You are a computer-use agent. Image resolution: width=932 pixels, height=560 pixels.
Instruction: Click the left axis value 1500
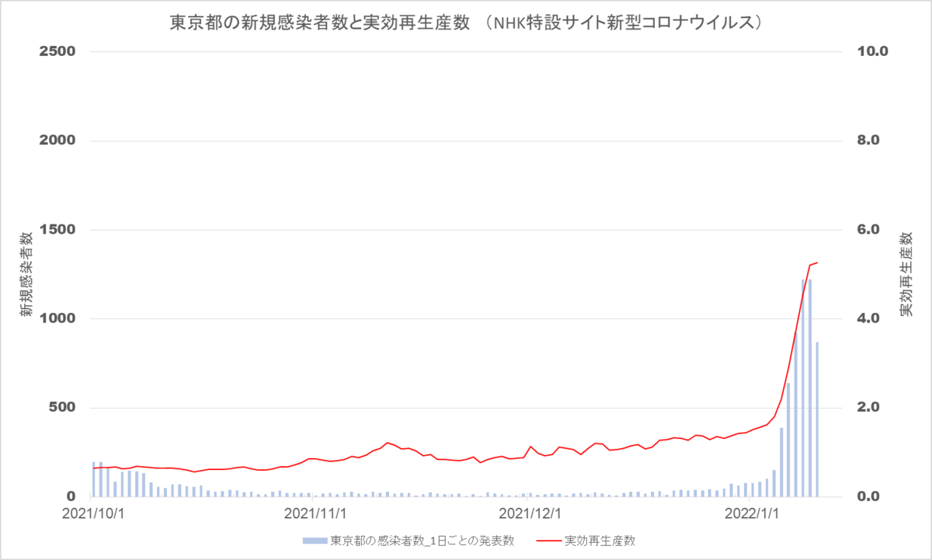[x=57, y=230]
